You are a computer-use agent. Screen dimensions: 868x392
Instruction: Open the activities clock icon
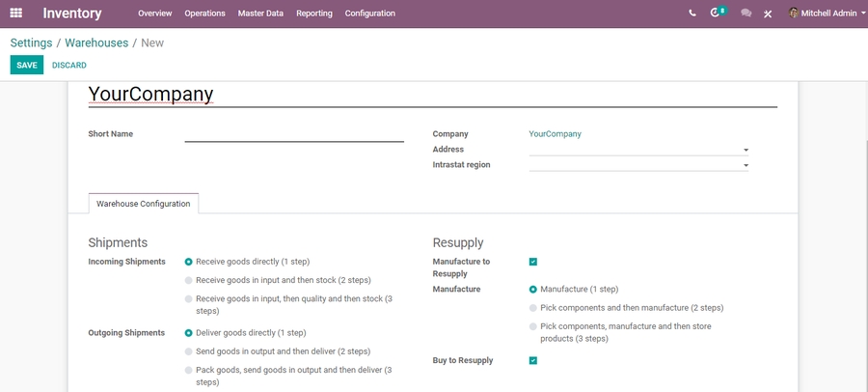[x=716, y=14]
